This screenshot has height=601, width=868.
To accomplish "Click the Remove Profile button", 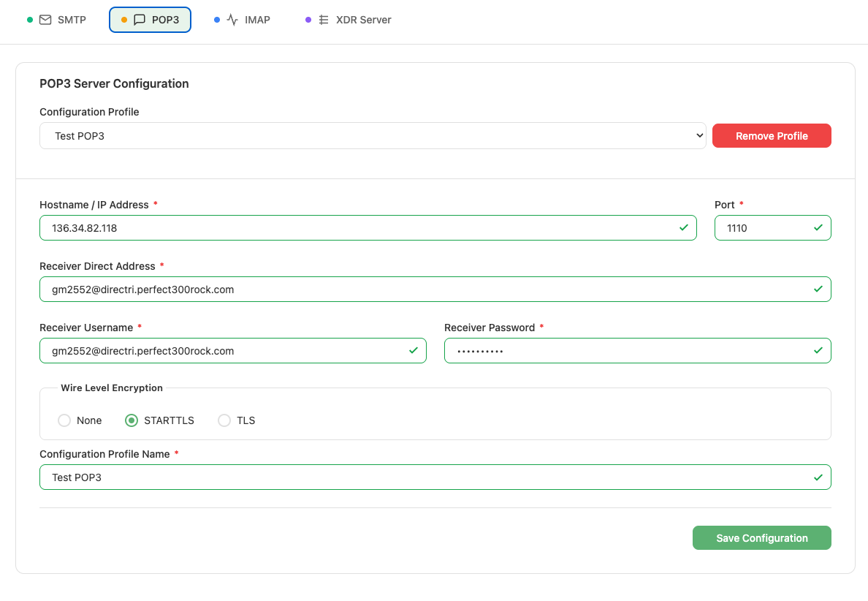I will 772,136.
